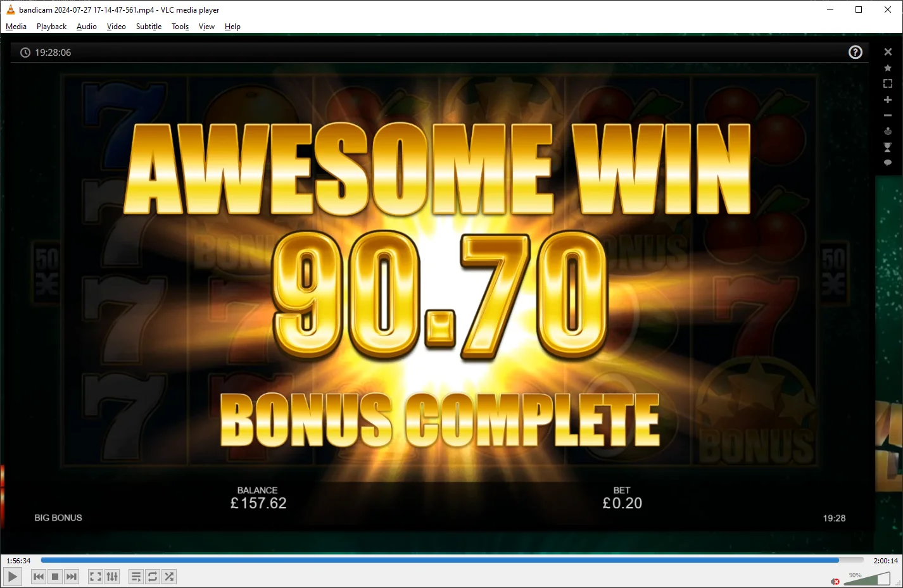Unmute audio via the speaker icon
This screenshot has width=903, height=588.
pyautogui.click(x=835, y=581)
